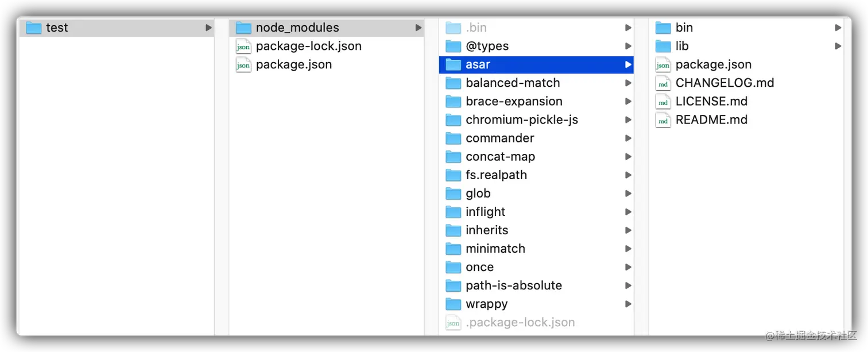Select the "lib" folder name in asar
868x352 pixels.
point(682,46)
